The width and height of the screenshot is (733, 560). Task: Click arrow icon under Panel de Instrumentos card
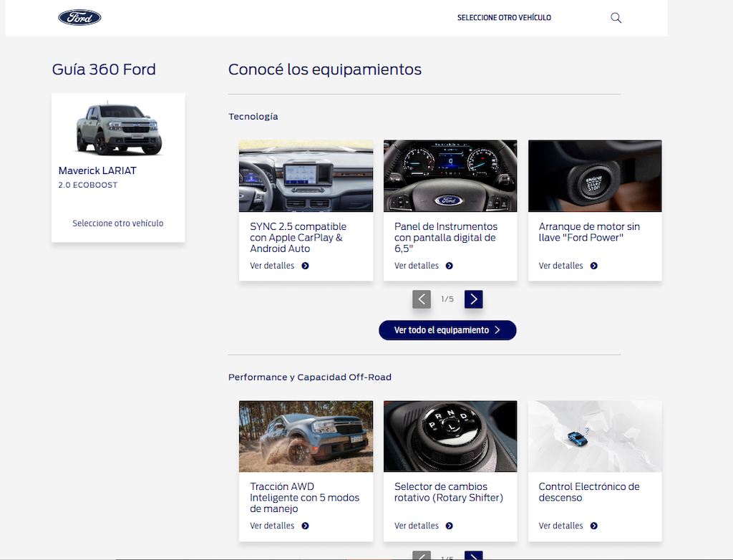(x=450, y=266)
